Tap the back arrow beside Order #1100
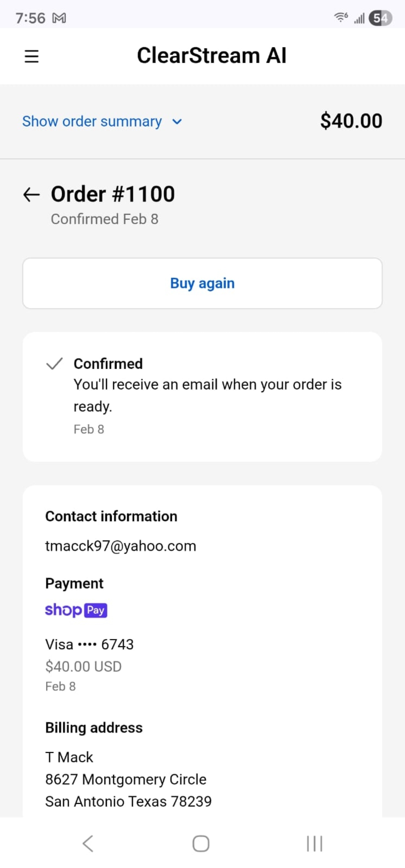Viewport: 405px width, 868px height. pyautogui.click(x=31, y=195)
